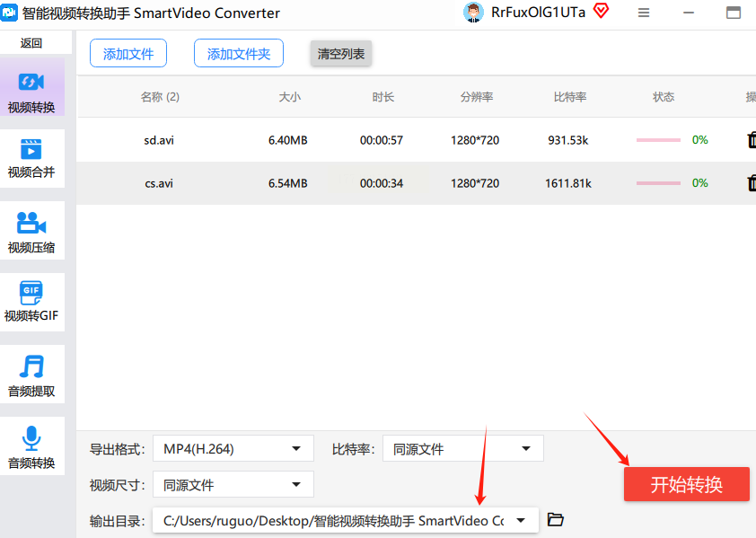Click the 00:00:34 duration cell
Screen dimensions: 756x538
coord(382,183)
